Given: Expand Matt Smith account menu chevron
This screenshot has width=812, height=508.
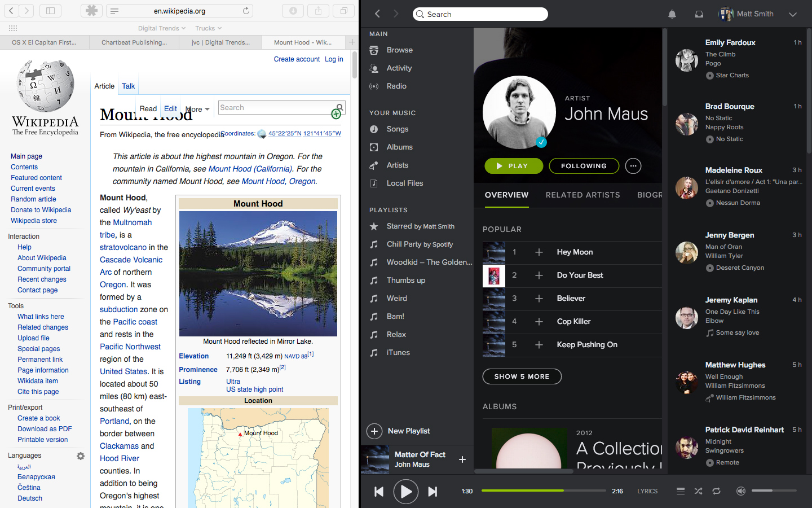Looking at the screenshot, I should [793, 14].
